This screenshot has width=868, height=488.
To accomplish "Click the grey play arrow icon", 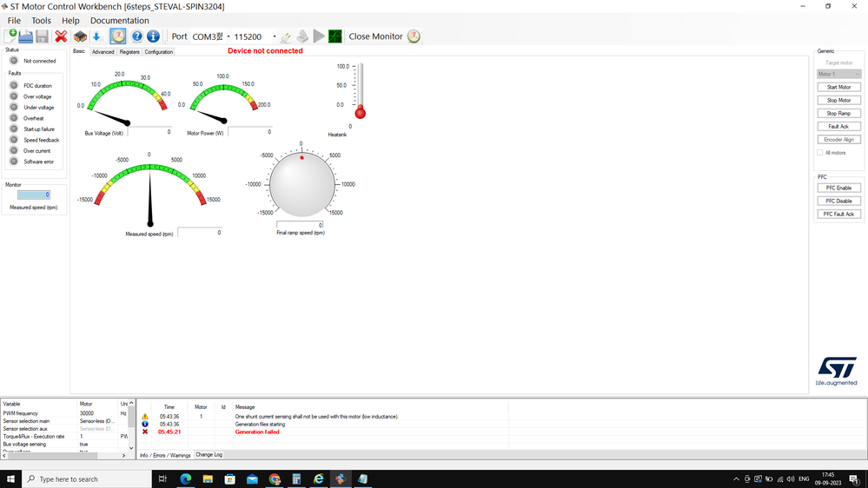I will [x=319, y=36].
